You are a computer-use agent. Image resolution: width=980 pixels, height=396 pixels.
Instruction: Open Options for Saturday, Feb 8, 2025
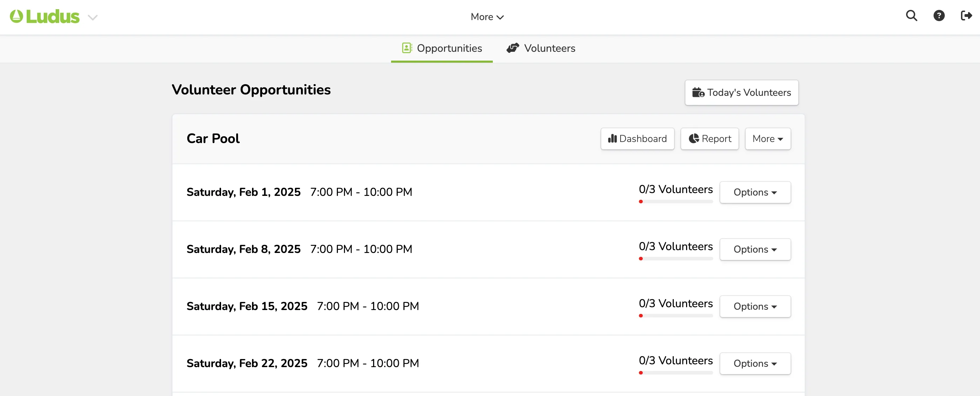[755, 249]
